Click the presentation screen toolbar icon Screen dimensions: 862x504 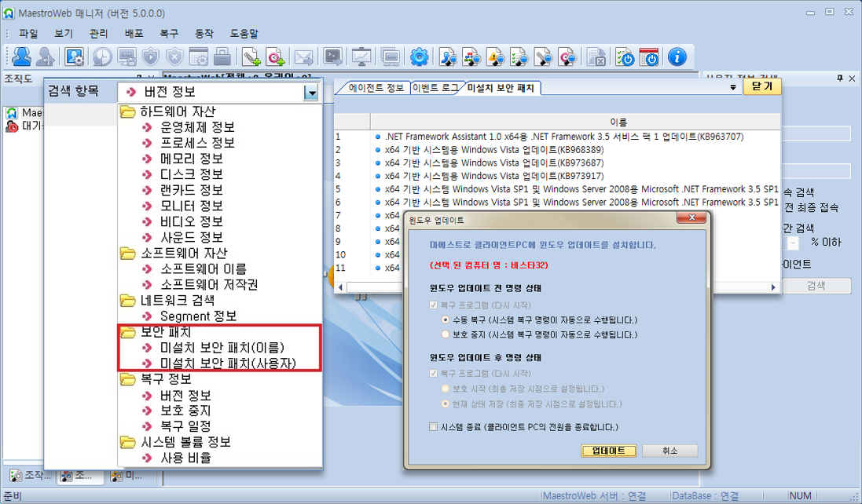coord(361,57)
